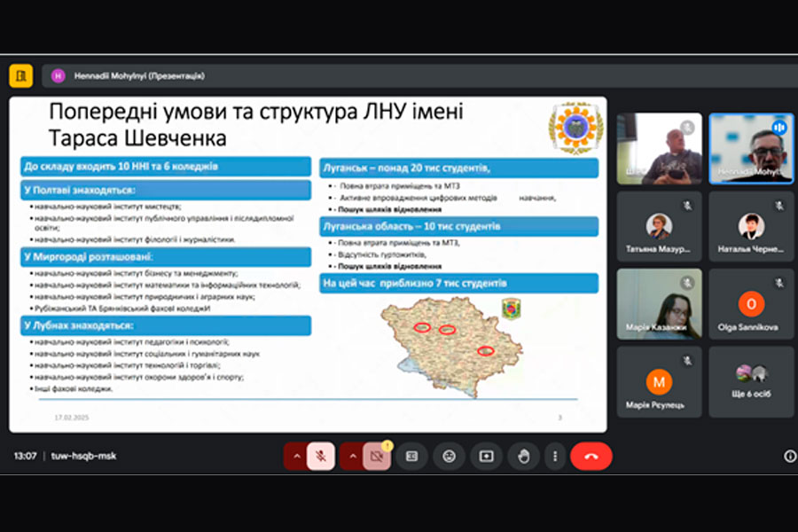Unmute the microphone in the call bar
This screenshot has height=532, width=798.
(x=321, y=456)
